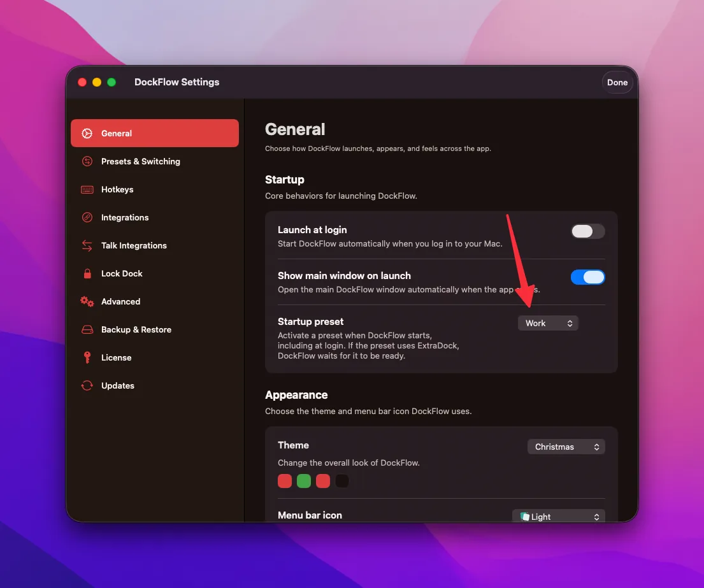Open Talk Integrations settings
Screen dimensions: 704x588
(x=154, y=245)
